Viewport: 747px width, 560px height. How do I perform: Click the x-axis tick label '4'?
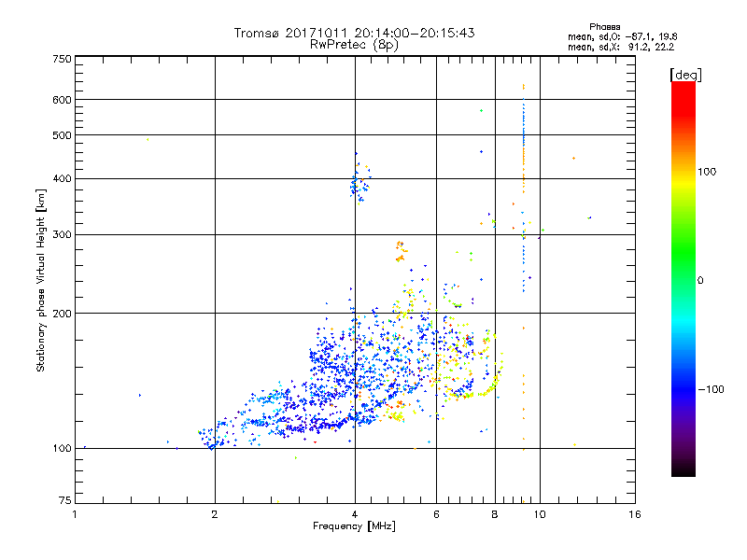coord(355,514)
